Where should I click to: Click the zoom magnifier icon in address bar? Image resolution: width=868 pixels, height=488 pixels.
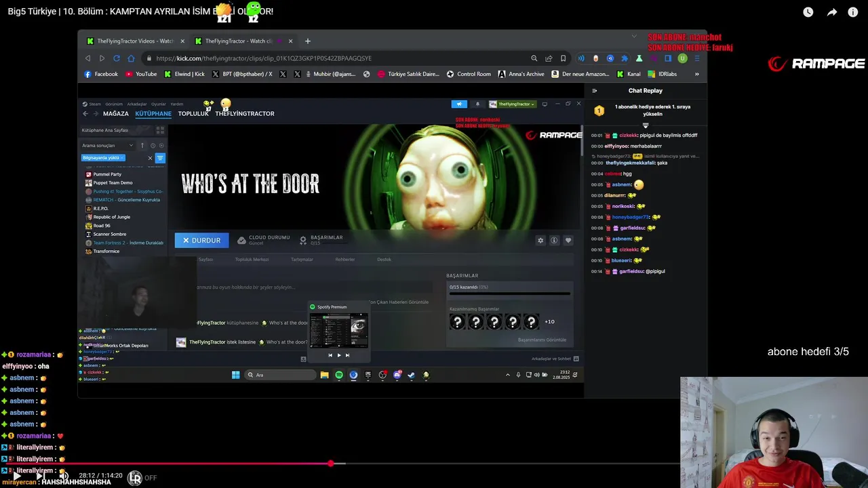pos(534,58)
